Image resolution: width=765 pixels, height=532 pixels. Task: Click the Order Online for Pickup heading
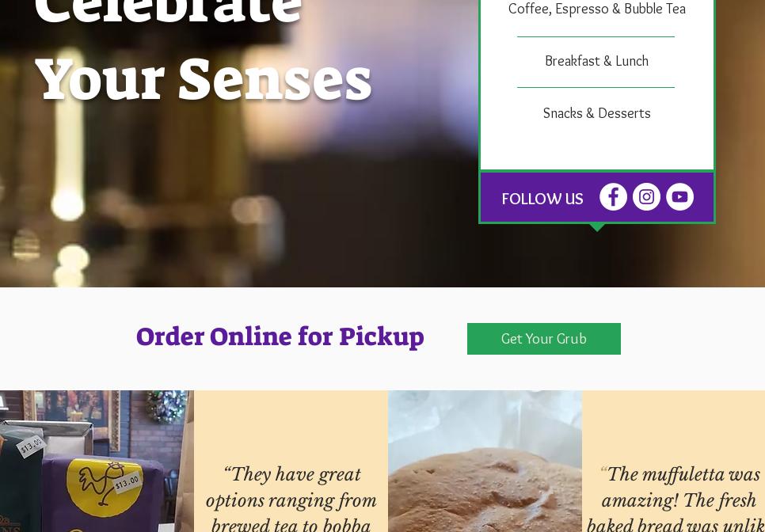click(280, 336)
